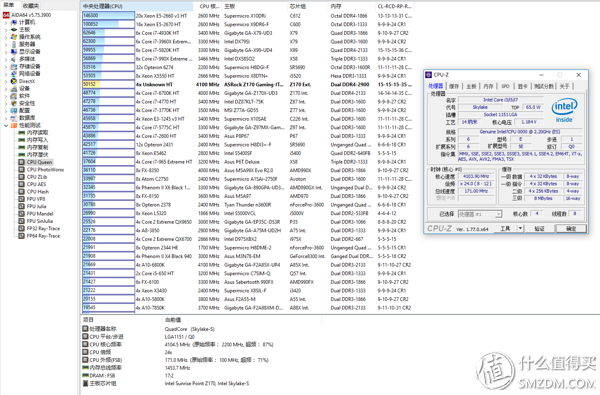
Task: Click the FPU Julia benchmark icon
Action: tap(22, 206)
